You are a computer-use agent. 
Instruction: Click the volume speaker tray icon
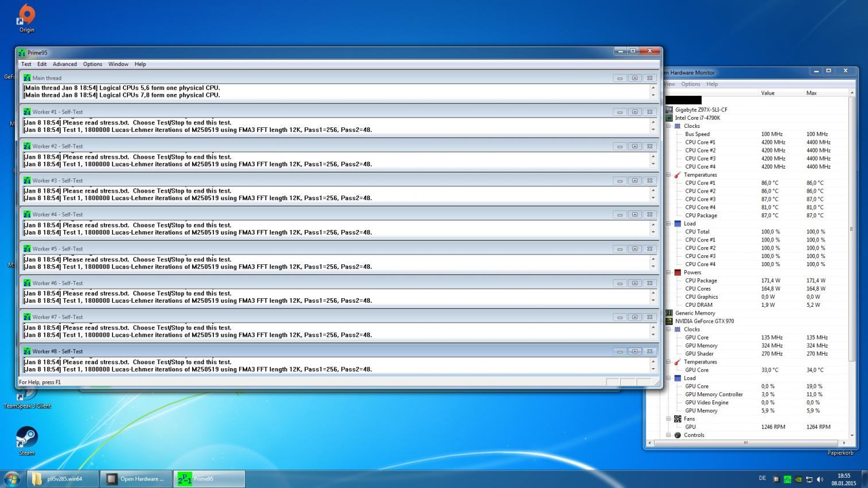(820, 479)
